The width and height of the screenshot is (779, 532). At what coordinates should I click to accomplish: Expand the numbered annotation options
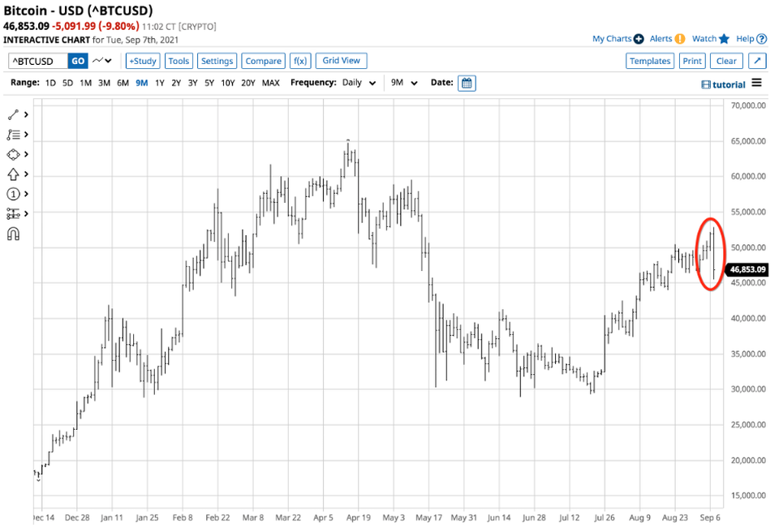coord(26,194)
